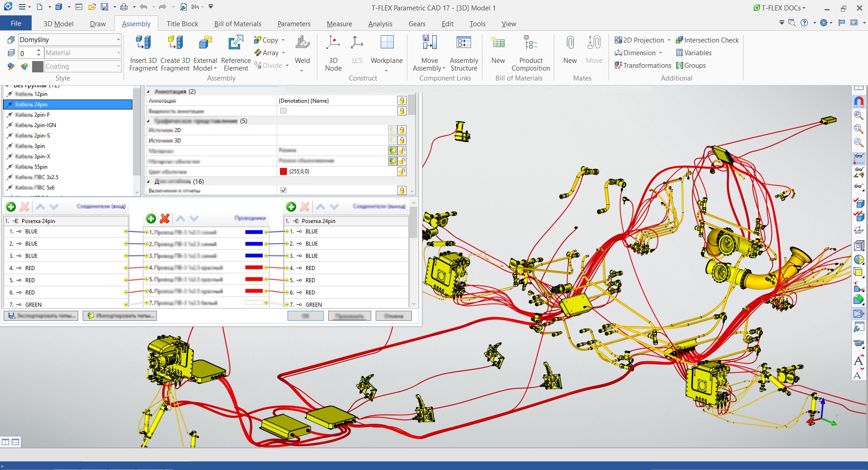This screenshot has width=868, height=470.
Task: Click the export types button
Action: [41, 316]
